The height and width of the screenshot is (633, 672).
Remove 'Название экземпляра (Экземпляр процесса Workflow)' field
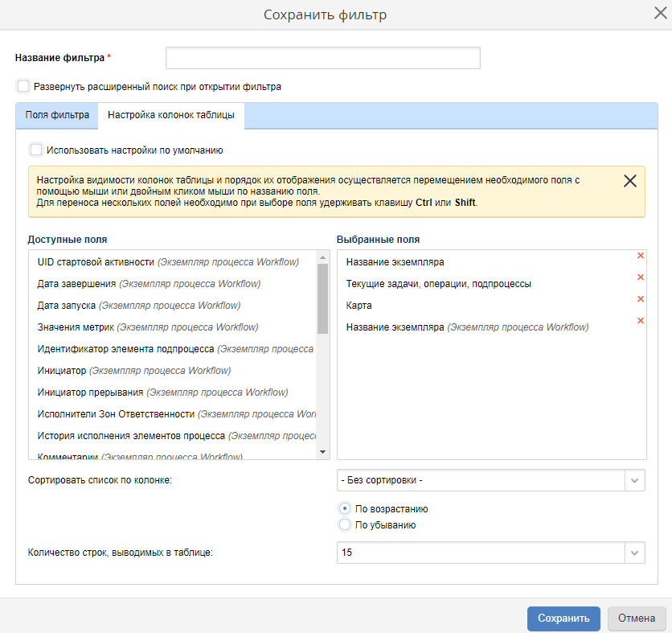[641, 321]
